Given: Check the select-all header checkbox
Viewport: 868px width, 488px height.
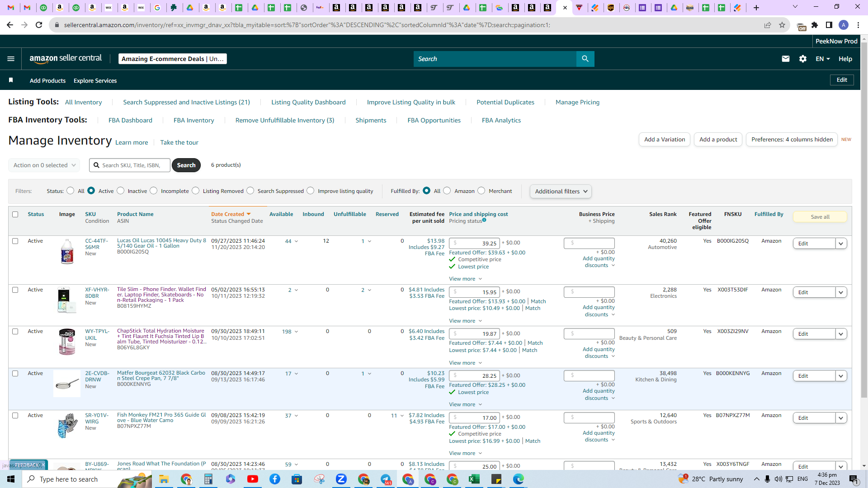Looking at the screenshot, I should point(15,214).
